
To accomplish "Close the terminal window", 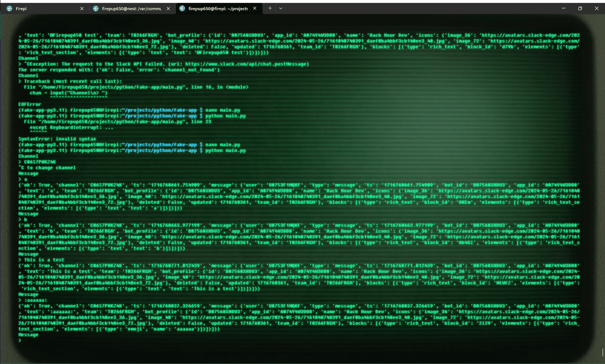I will point(595,8).
